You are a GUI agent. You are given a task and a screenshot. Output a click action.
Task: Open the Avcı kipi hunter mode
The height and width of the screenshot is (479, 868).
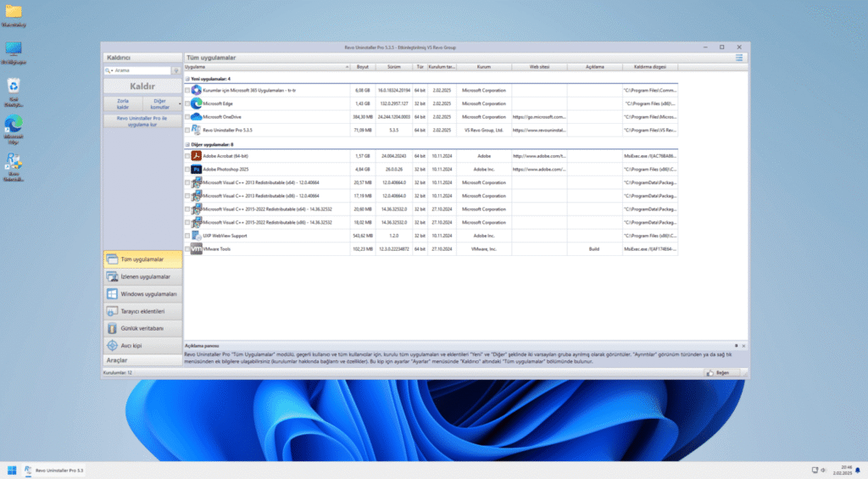tap(142, 346)
